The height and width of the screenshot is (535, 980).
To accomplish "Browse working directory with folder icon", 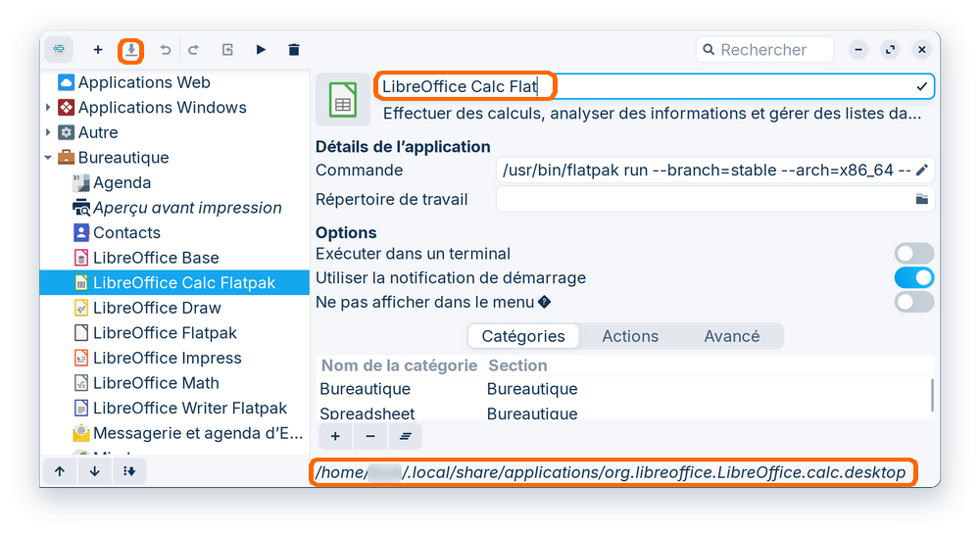I will [921, 200].
